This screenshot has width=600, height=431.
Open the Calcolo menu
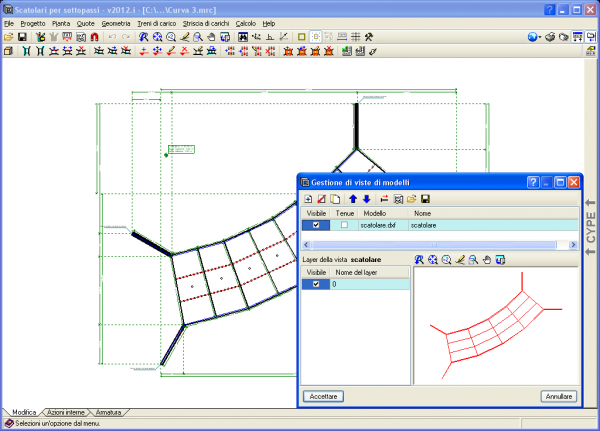(x=246, y=24)
